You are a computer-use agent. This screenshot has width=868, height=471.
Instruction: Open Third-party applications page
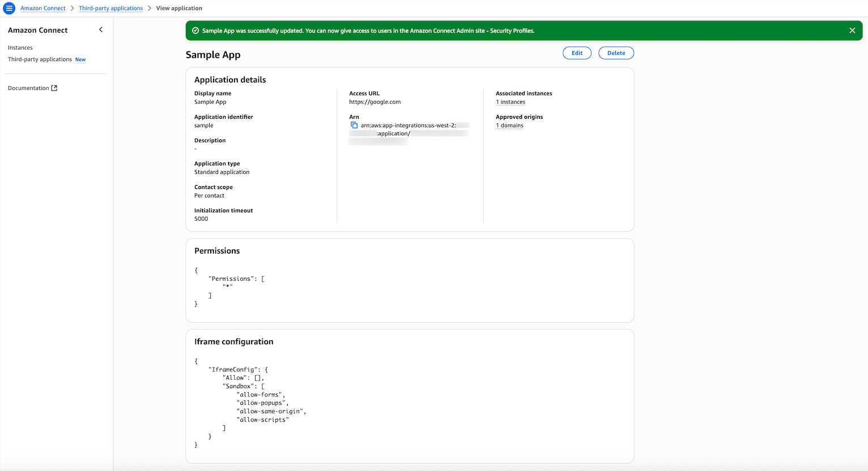[x=40, y=59]
